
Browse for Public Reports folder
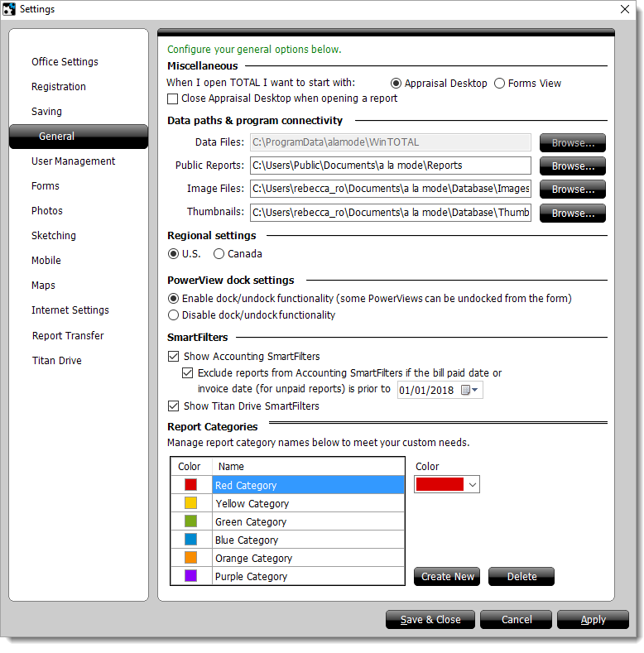(x=573, y=166)
